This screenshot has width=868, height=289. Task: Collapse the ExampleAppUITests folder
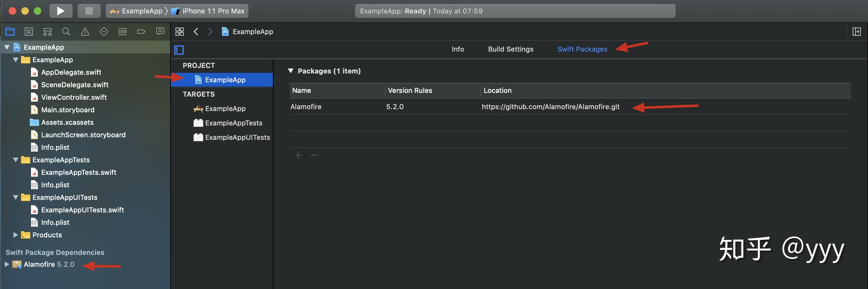click(x=16, y=197)
